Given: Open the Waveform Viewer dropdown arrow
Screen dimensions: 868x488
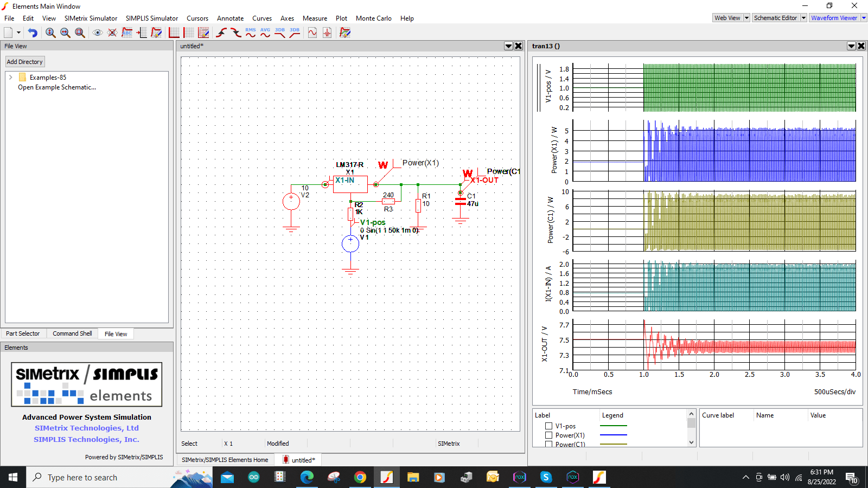Looking at the screenshot, I should click(863, 17).
